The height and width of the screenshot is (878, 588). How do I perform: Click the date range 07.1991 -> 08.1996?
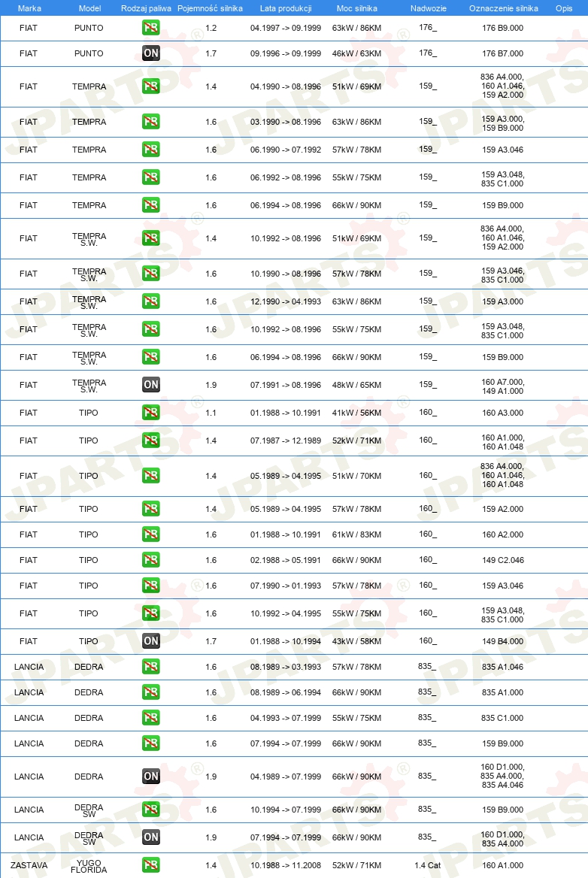[286, 385]
